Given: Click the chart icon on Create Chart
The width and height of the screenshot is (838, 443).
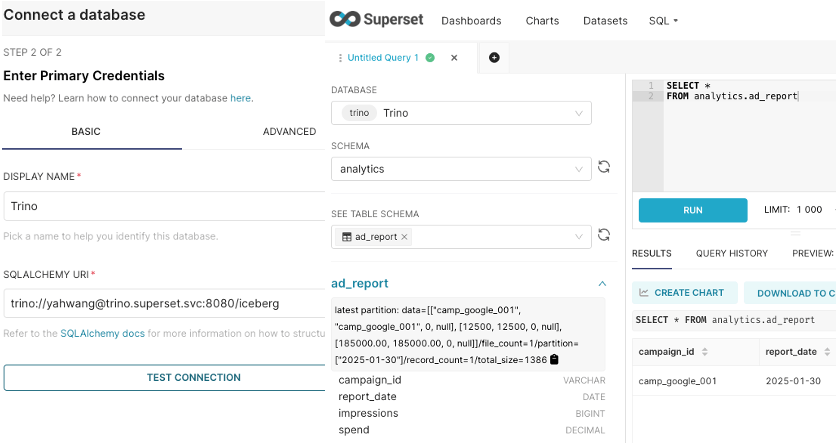Looking at the screenshot, I should tap(644, 293).
